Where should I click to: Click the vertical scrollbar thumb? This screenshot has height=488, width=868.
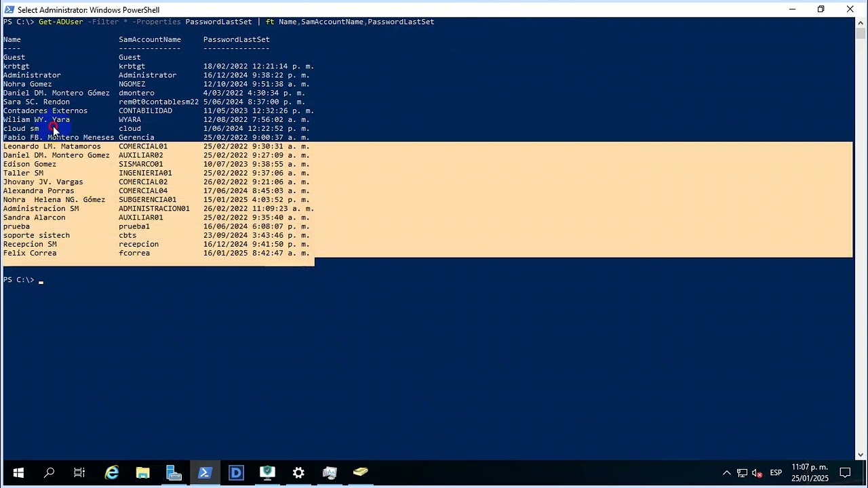(860, 33)
